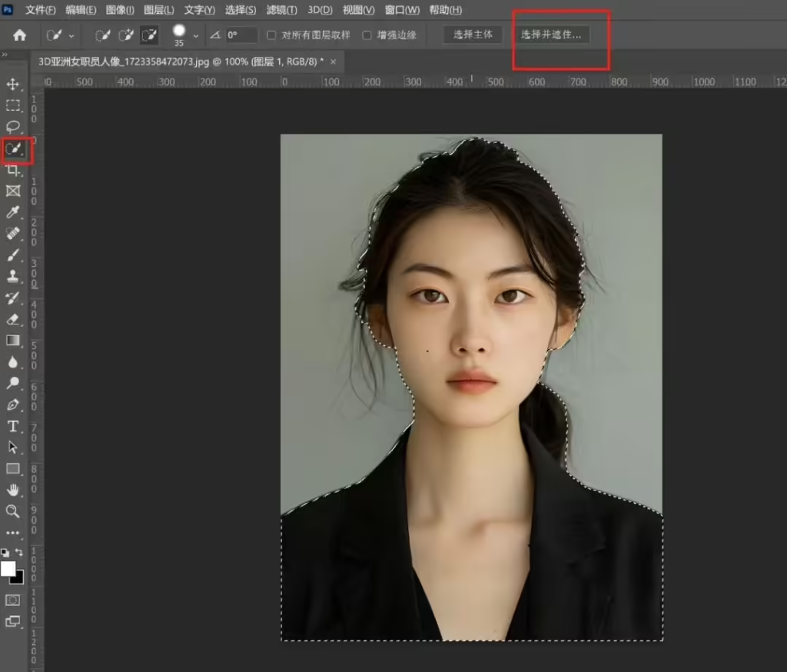Image resolution: width=787 pixels, height=672 pixels.
Task: Select the Horizontal Type tool
Action: (13, 426)
